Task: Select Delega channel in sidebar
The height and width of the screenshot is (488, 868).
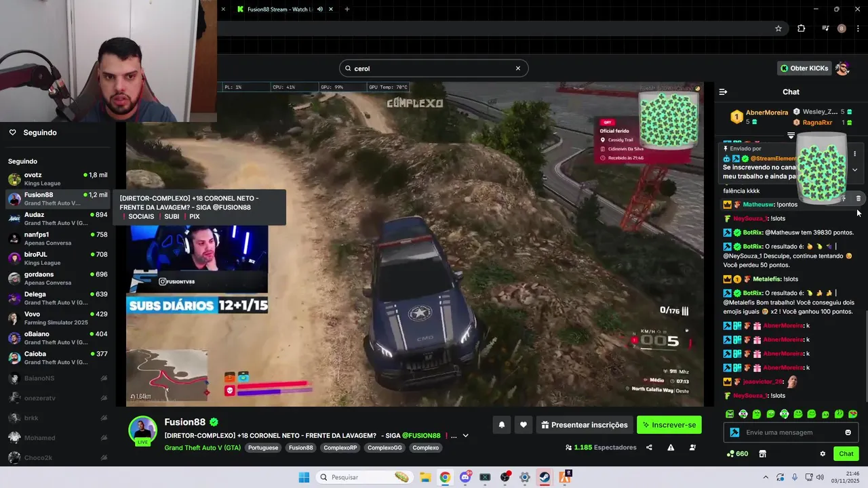Action: coord(58,298)
